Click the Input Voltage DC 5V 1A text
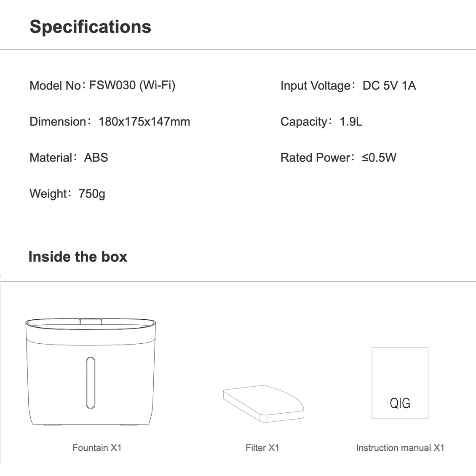The width and height of the screenshot is (476, 476). 348,86
